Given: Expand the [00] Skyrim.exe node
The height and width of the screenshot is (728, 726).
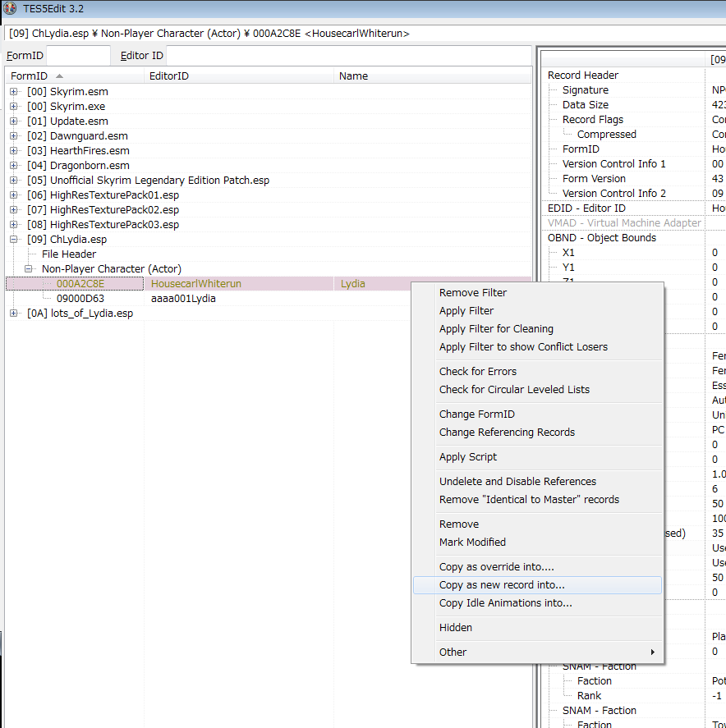Looking at the screenshot, I should (x=13, y=107).
